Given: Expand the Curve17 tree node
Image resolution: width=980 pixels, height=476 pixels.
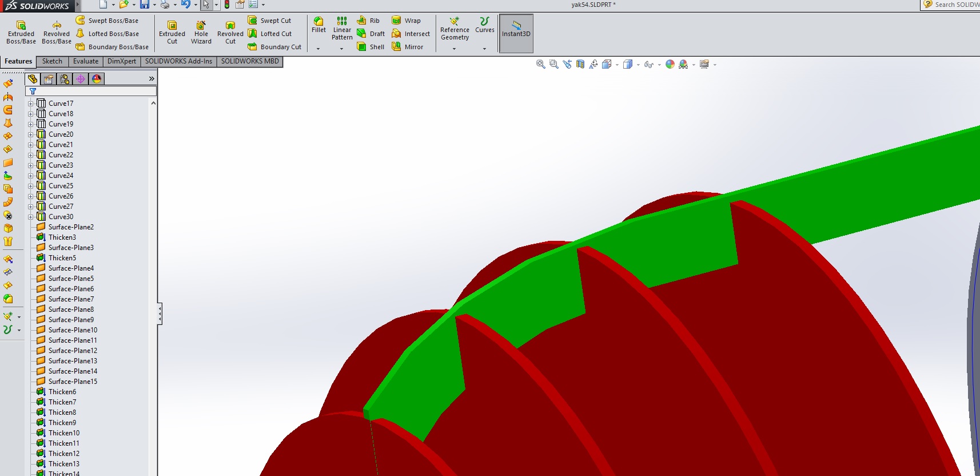Looking at the screenshot, I should [31, 104].
